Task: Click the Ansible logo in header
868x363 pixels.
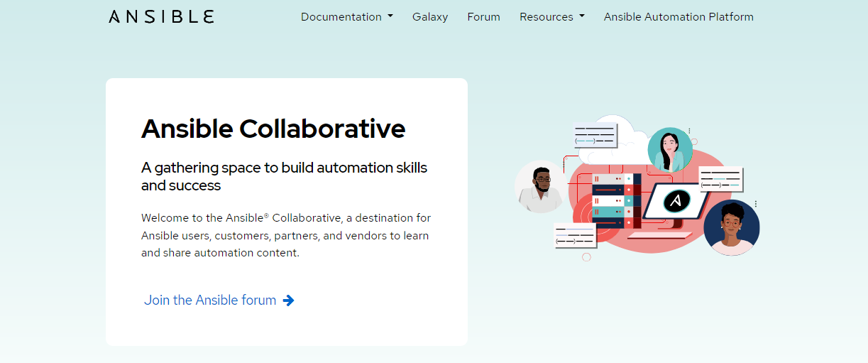Action: 161,16
